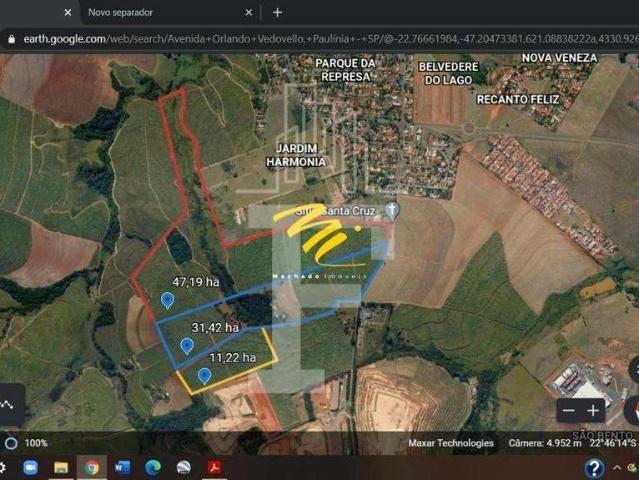Click the map pin on 11,22 ha area
Screen dimensions: 639x480
click(204, 375)
